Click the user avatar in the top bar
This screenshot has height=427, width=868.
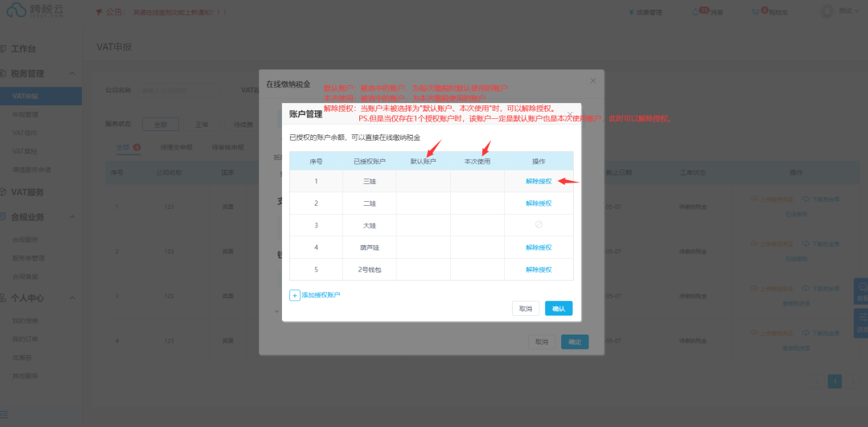pos(826,11)
